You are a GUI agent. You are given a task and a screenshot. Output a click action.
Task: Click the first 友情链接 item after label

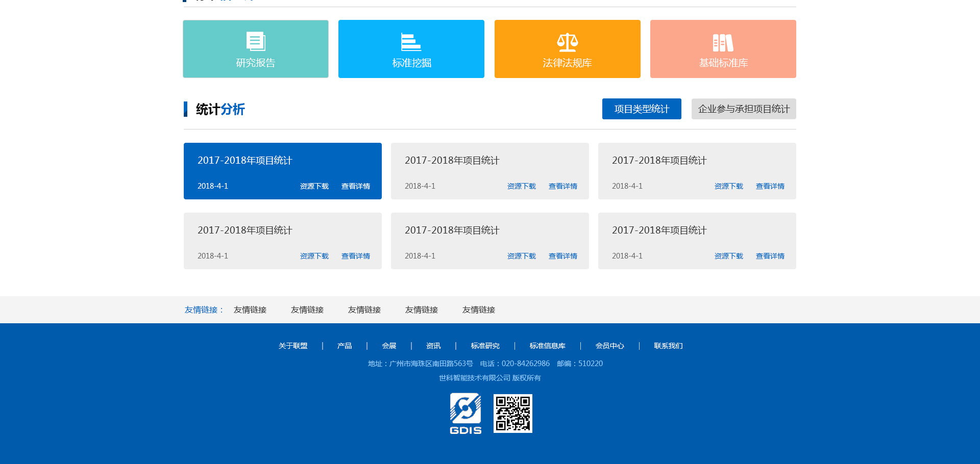pyautogui.click(x=250, y=310)
